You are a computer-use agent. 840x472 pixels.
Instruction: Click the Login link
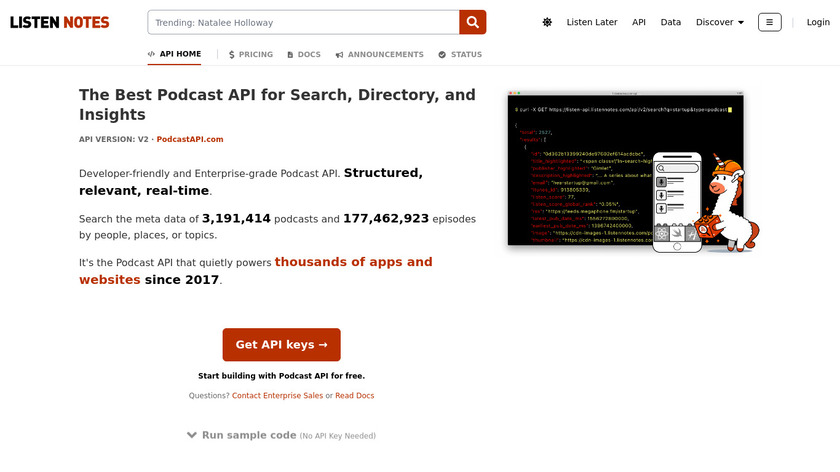(818, 22)
